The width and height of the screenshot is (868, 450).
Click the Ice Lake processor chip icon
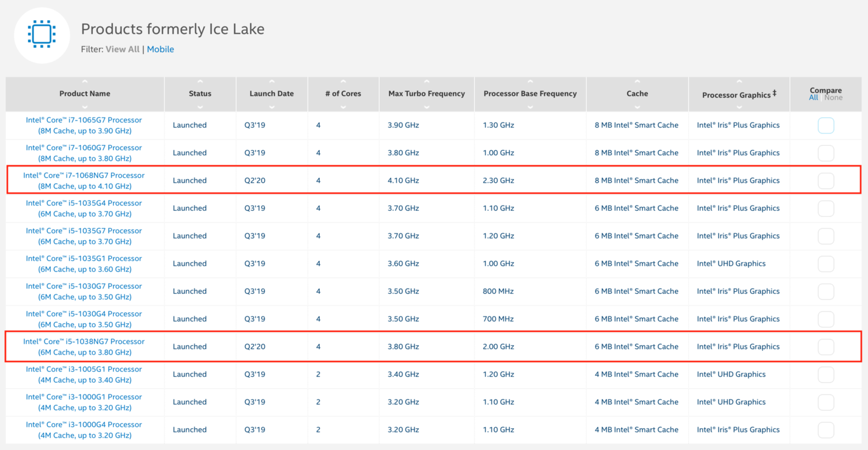[x=42, y=35]
